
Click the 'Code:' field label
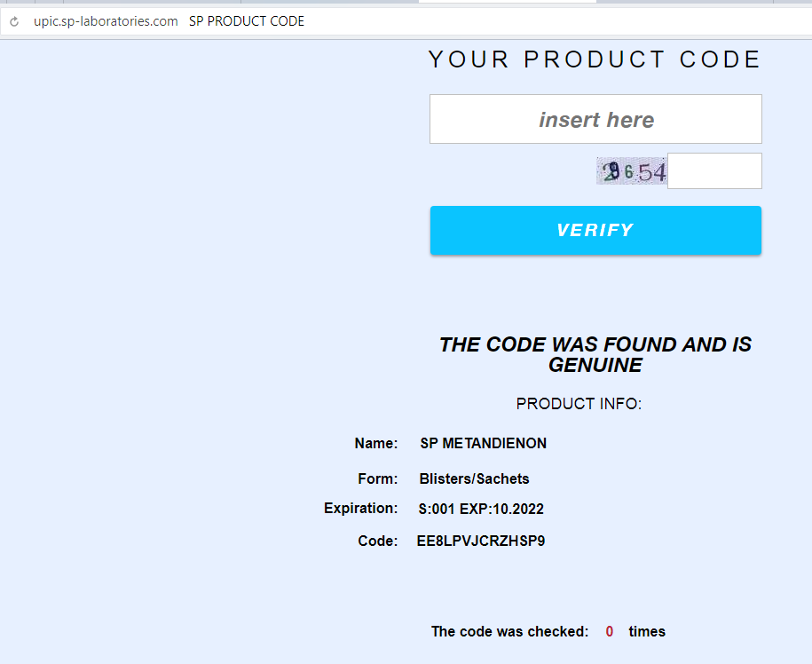coord(378,541)
